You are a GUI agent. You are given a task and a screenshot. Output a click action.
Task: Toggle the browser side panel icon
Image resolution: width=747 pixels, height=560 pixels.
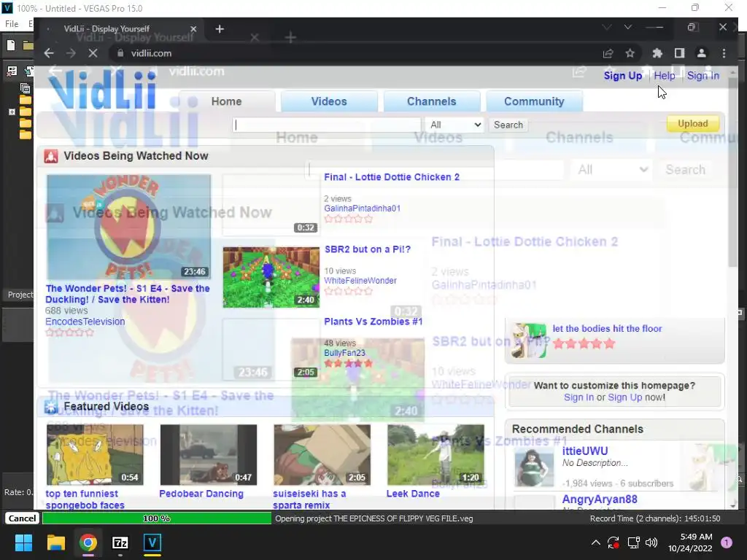679,53
